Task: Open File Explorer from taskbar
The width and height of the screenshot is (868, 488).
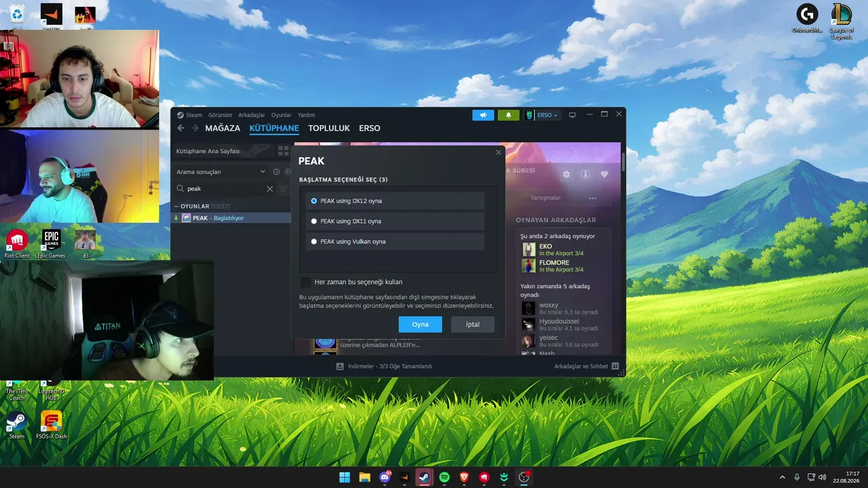Action: (x=365, y=477)
